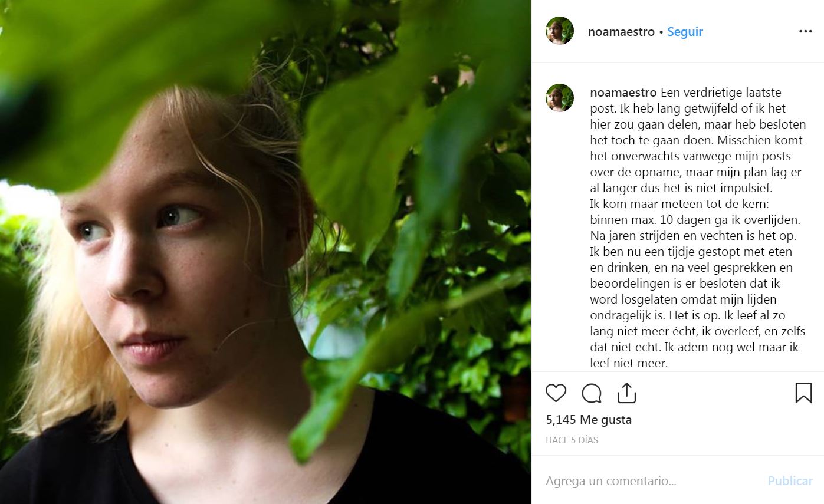Share the post using the upload arrow icon
This screenshot has width=824, height=504.
[x=626, y=393]
